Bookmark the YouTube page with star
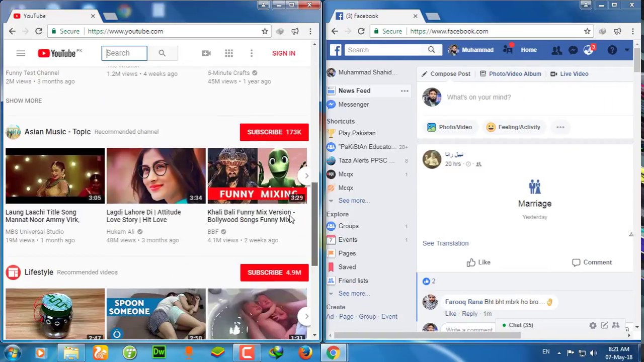This screenshot has height=362, width=644. tap(265, 31)
